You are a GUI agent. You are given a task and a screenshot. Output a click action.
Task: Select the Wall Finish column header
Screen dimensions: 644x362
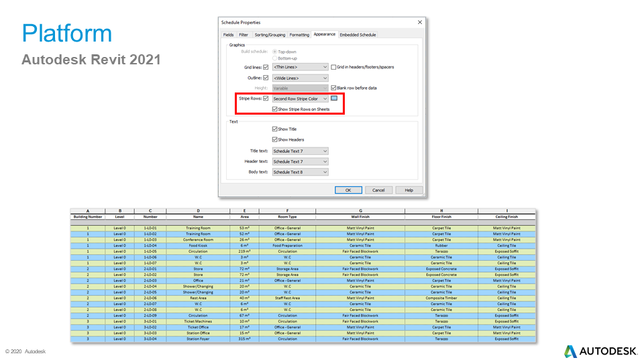coord(360,217)
